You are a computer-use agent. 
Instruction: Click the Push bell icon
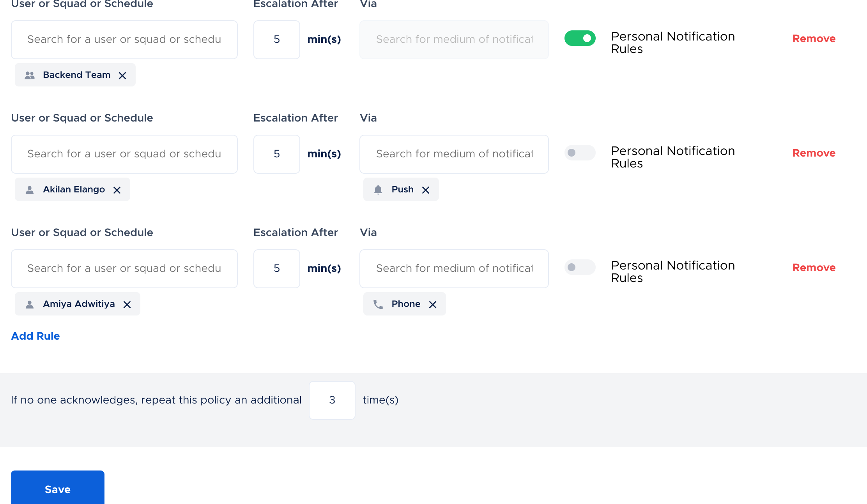click(378, 190)
